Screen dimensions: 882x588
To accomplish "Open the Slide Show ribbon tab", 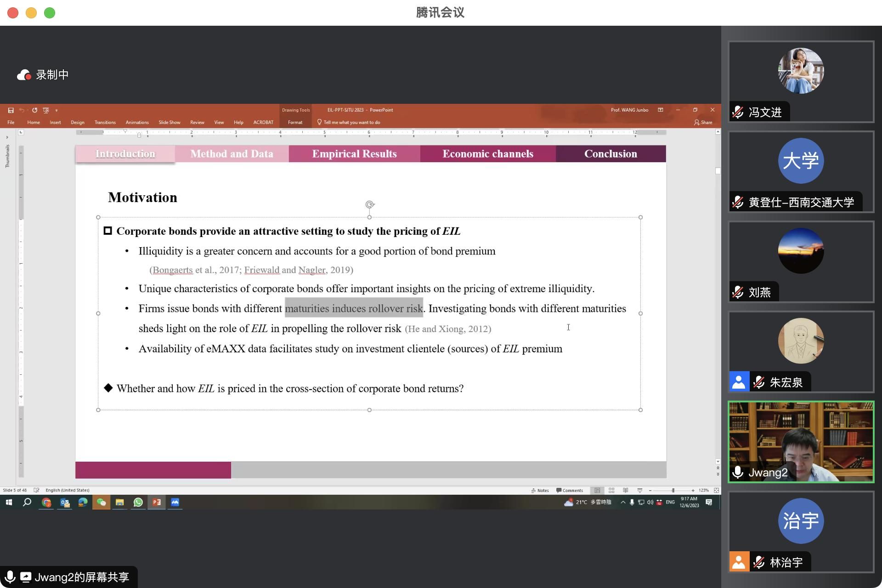I will pyautogui.click(x=169, y=123).
